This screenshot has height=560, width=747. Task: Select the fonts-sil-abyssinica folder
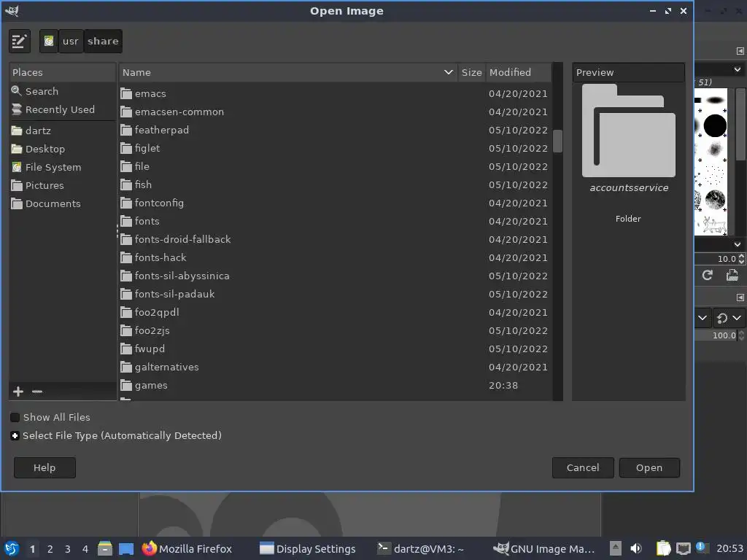[336, 276]
